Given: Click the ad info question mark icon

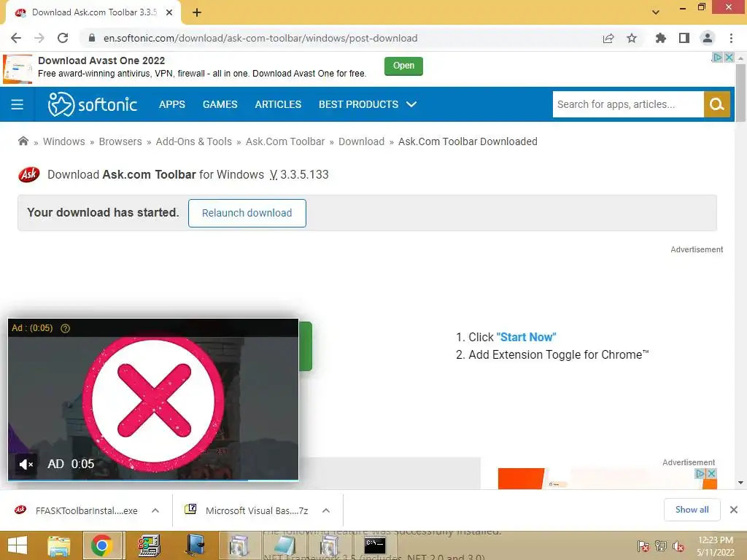Looking at the screenshot, I should pos(65,328).
